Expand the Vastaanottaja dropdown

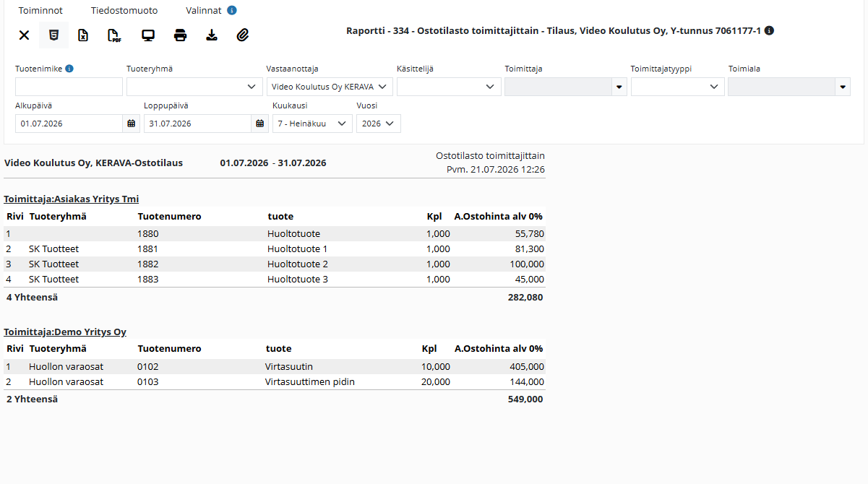pyautogui.click(x=330, y=87)
